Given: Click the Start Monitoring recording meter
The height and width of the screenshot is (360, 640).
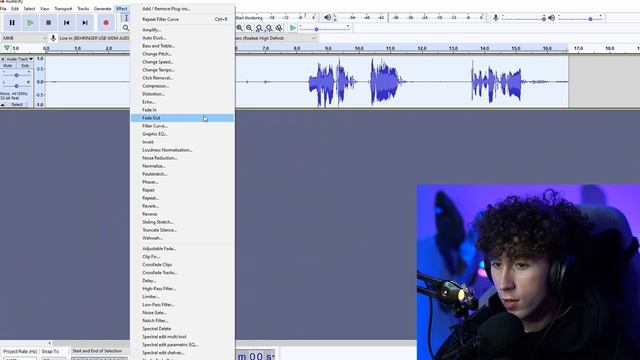Looking at the screenshot, I should pos(276,18).
